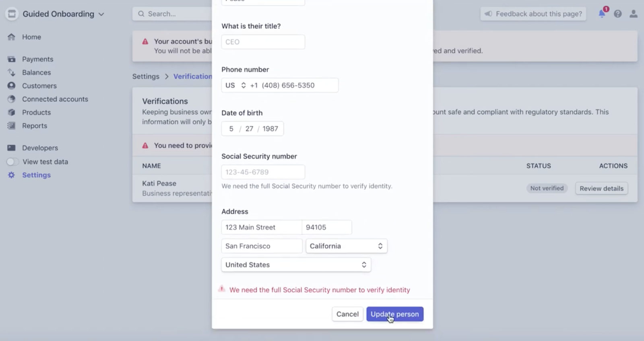Click the Reports chart icon
This screenshot has width=644, height=341.
(x=11, y=125)
